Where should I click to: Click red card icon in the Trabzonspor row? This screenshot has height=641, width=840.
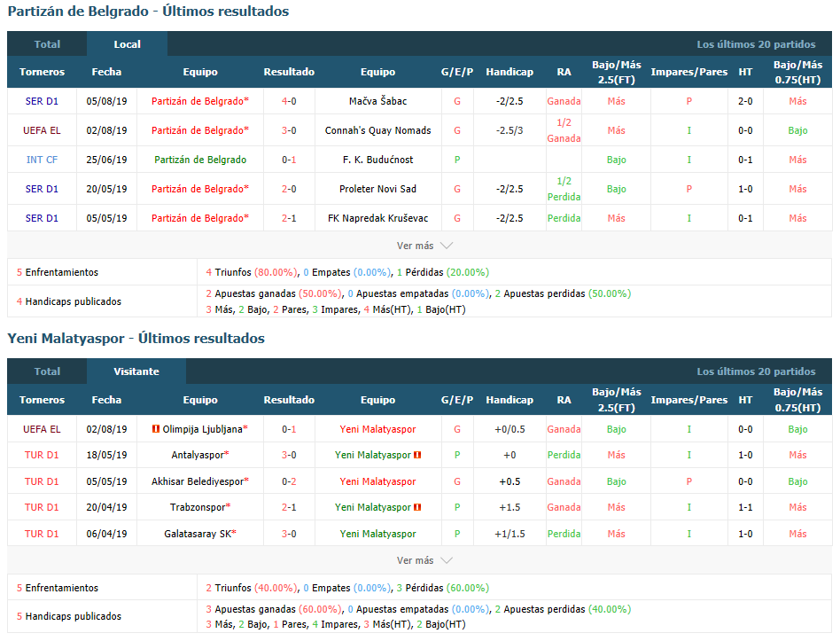417,507
